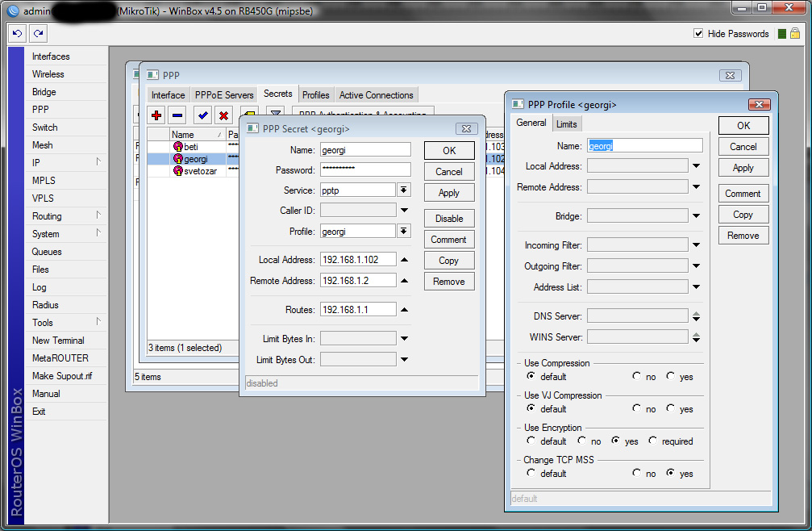The height and width of the screenshot is (531, 812).
Task: Expand the Bridge option in PPP Profile
Action: [x=696, y=216]
